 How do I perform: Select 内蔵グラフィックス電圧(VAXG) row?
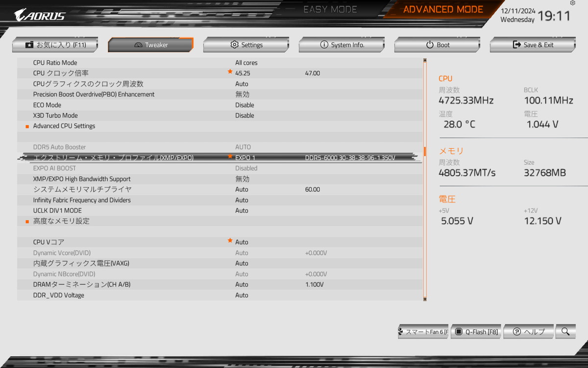(220, 263)
